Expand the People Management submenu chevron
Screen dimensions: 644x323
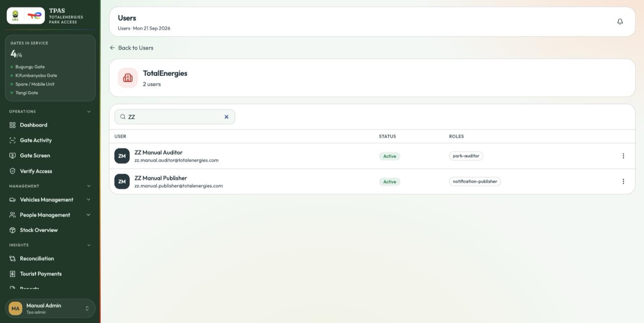pos(89,215)
